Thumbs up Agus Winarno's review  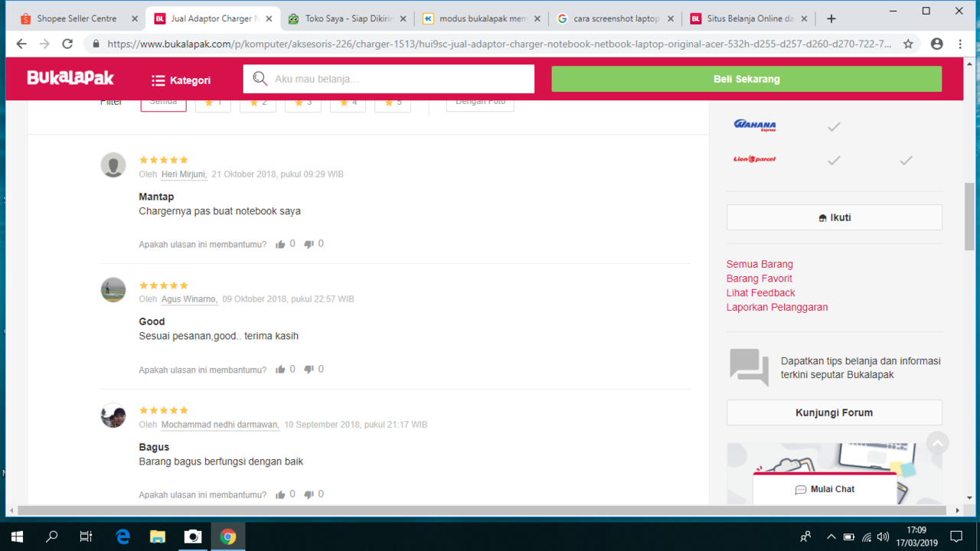click(280, 370)
